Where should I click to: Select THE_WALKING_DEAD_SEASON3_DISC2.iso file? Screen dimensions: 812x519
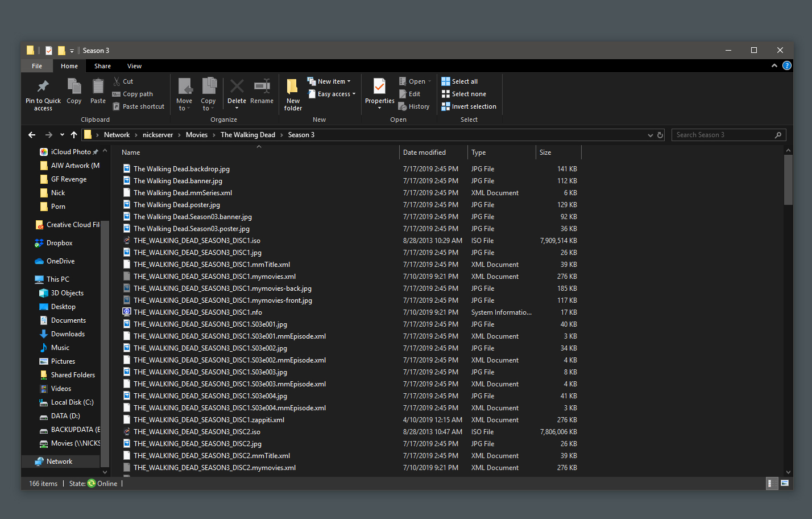pos(197,432)
